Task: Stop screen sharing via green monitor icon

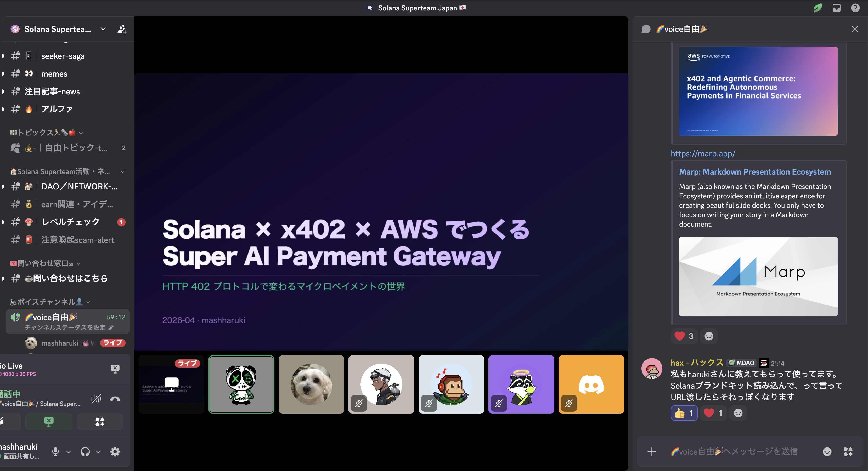Action: (49, 422)
